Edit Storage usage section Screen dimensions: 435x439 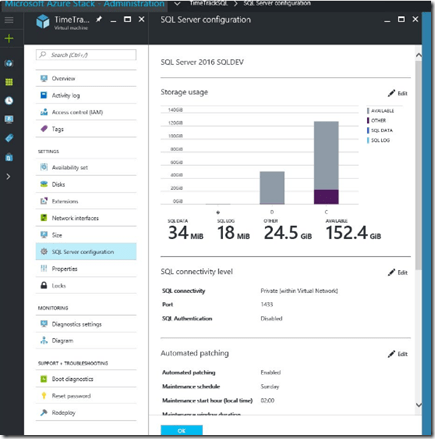click(398, 93)
